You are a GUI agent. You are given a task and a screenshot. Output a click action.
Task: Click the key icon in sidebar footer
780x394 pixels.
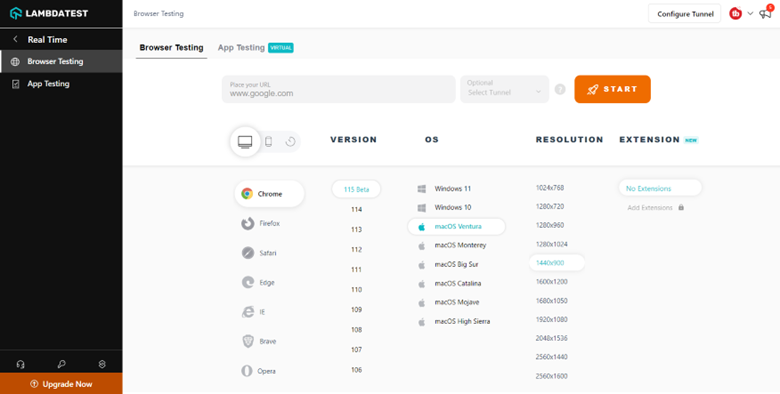point(61,364)
